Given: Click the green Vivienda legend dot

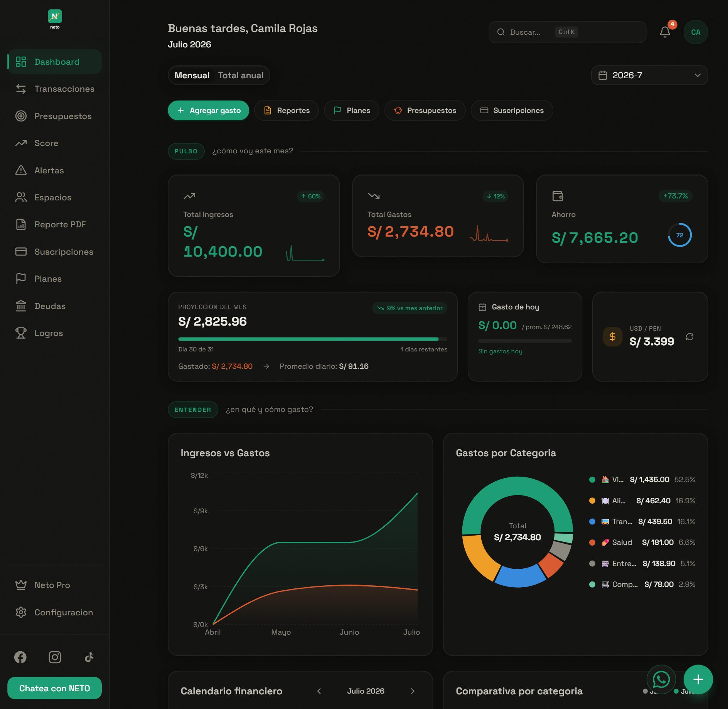Looking at the screenshot, I should coord(592,480).
